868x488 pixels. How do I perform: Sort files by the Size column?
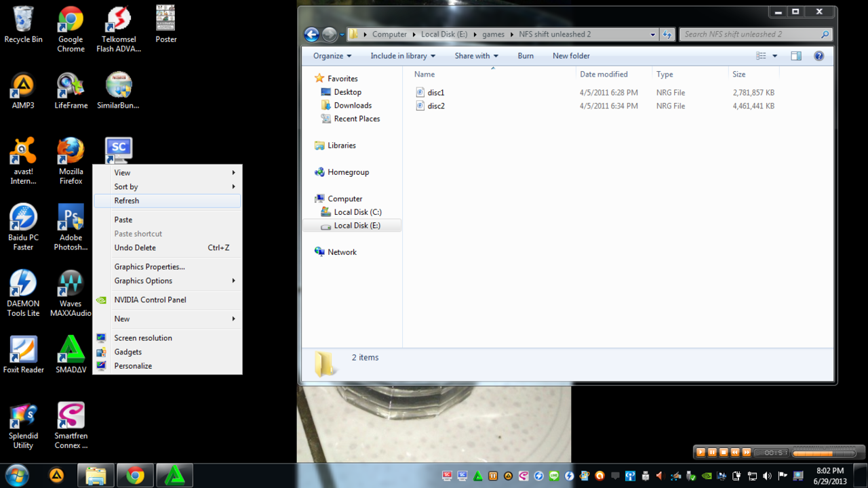point(753,75)
